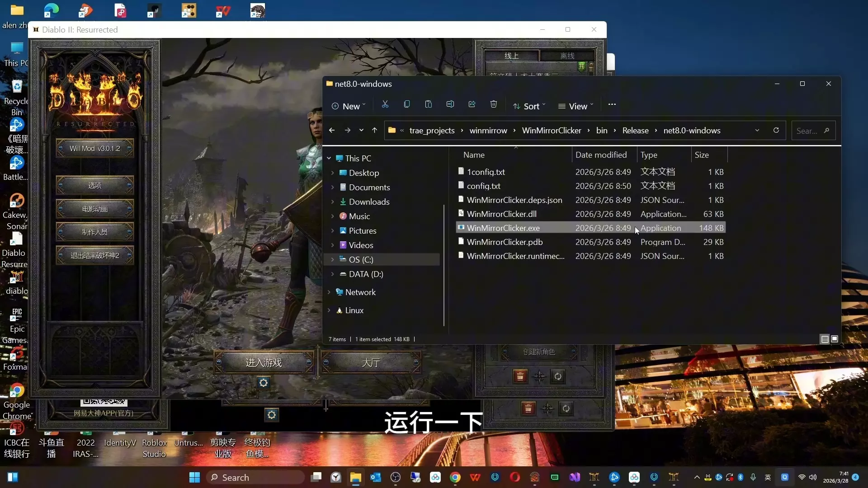Viewport: 868px width, 488px height.
Task: Click the Delete trash icon in Explorer
Action: (494, 105)
